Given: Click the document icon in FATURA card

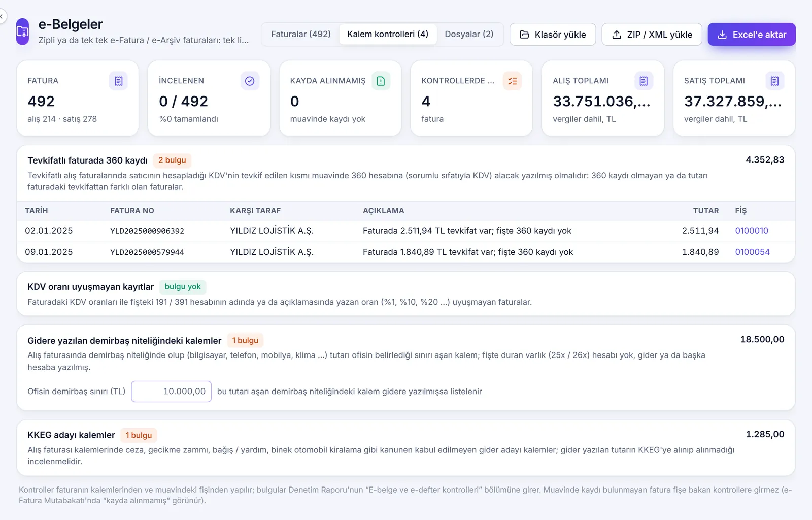Looking at the screenshot, I should click(118, 81).
